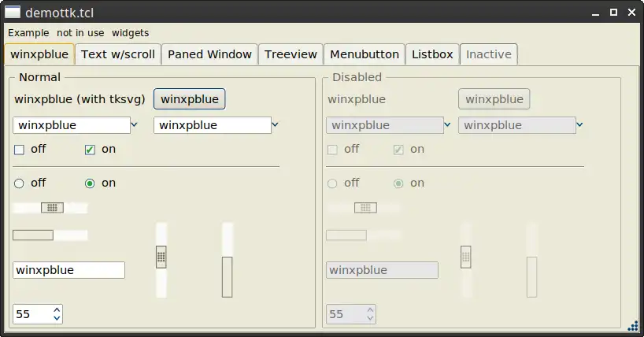
Task: Increment the Normal spinbox with up arrow
Action: tap(57, 310)
